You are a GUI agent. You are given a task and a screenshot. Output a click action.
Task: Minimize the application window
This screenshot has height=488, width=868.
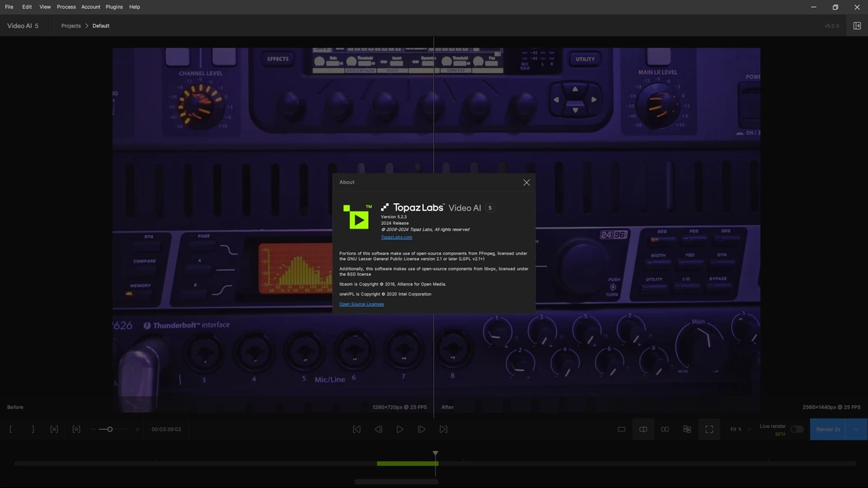814,7
